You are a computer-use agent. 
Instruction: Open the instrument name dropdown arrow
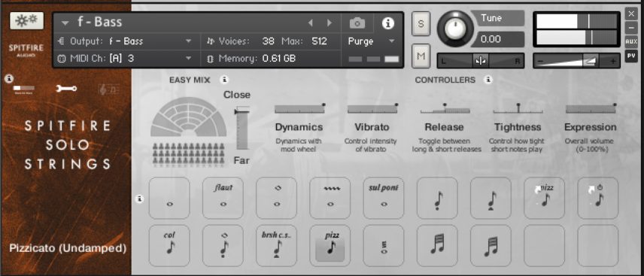[65, 23]
